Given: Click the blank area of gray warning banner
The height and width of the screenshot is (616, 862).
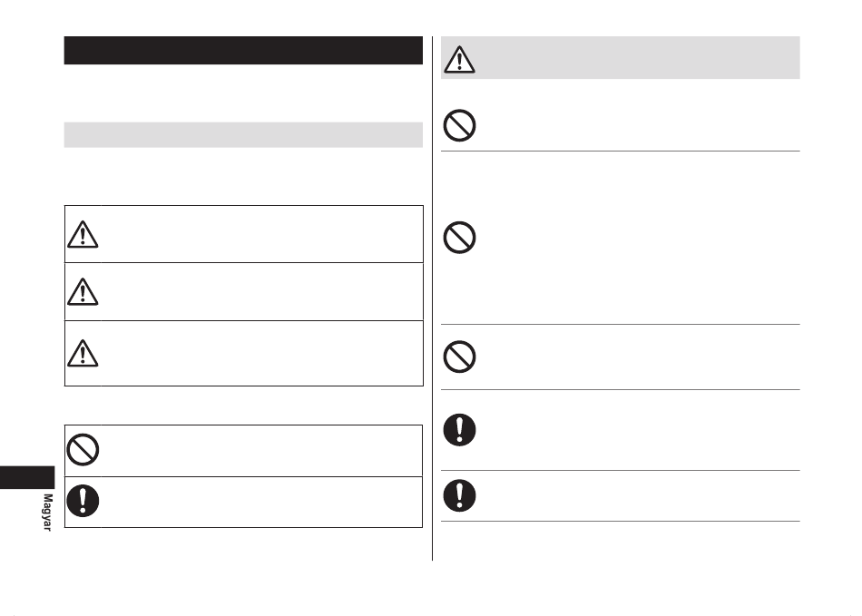Looking at the screenshot, I should point(638,58).
